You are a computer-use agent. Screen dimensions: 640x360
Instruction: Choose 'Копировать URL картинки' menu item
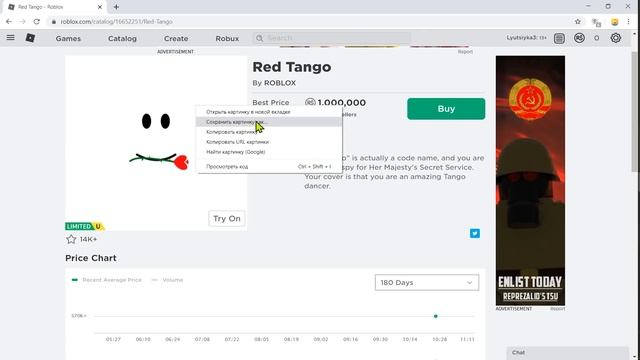tap(269, 142)
